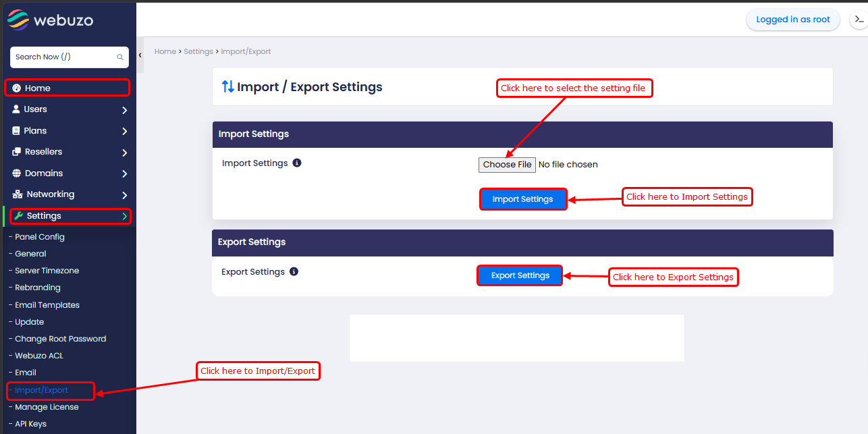868x434 pixels.
Task: Collapse sidebar using the arrow handle
Action: tap(140, 55)
